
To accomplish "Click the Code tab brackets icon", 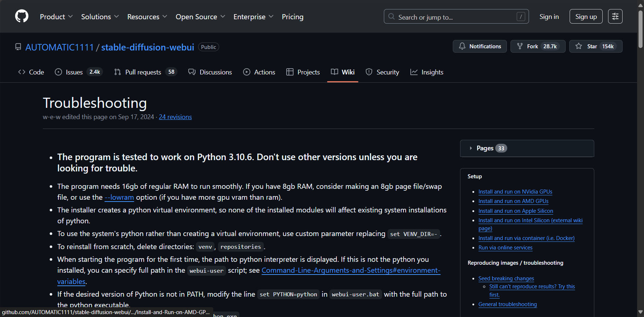I will [22, 72].
